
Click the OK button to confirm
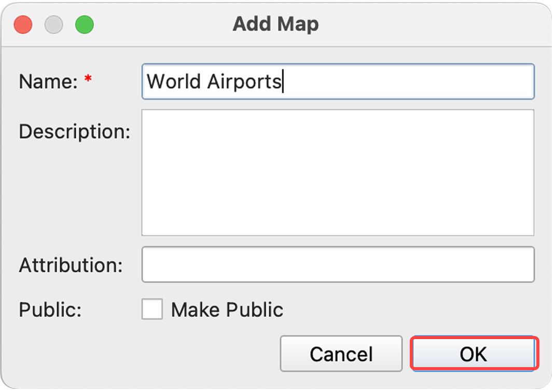click(474, 354)
